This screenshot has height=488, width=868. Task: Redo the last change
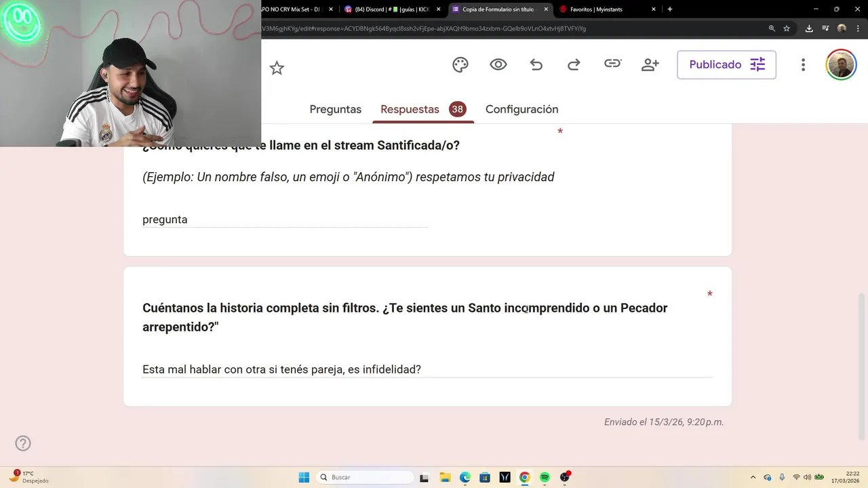574,65
